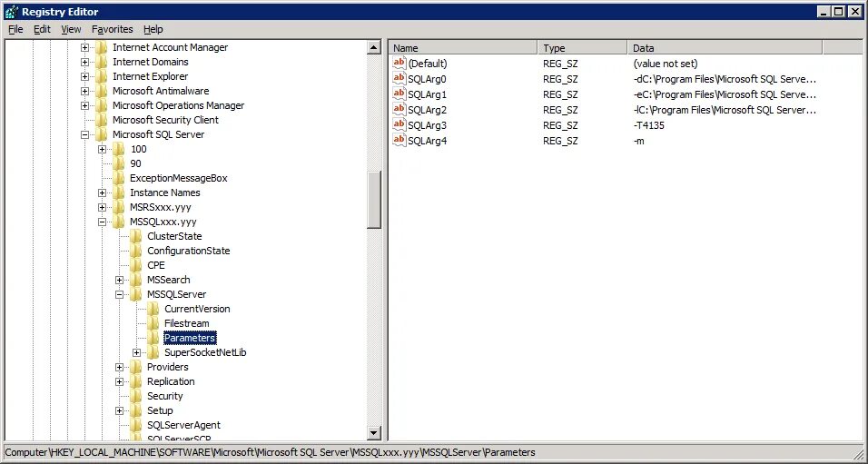Expand the Providers key

(x=119, y=367)
